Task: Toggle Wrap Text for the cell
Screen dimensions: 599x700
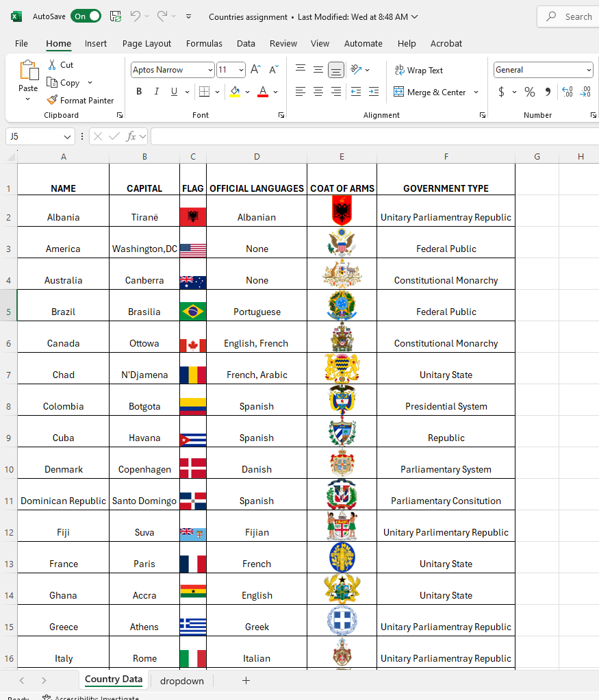Action: 419,70
